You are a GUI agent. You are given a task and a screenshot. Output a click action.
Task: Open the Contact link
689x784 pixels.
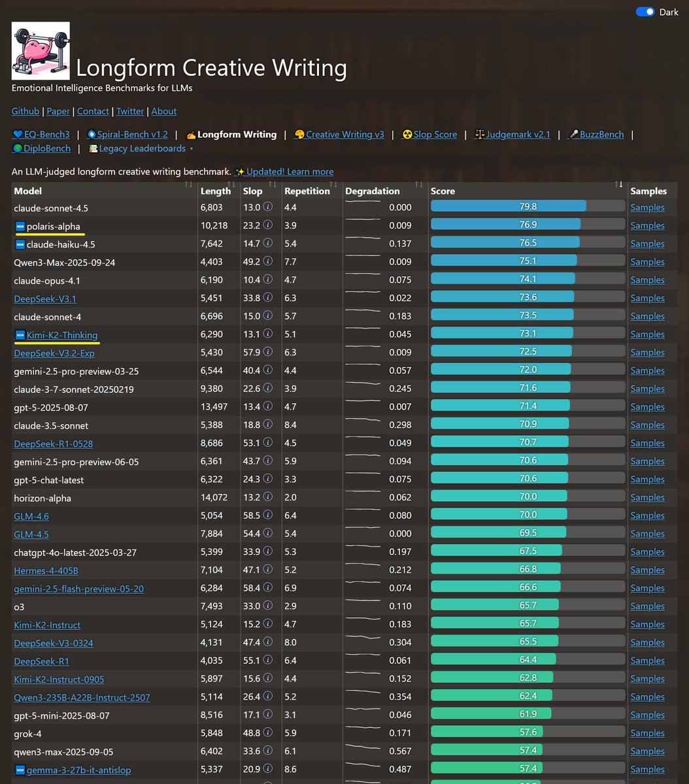pyautogui.click(x=93, y=111)
